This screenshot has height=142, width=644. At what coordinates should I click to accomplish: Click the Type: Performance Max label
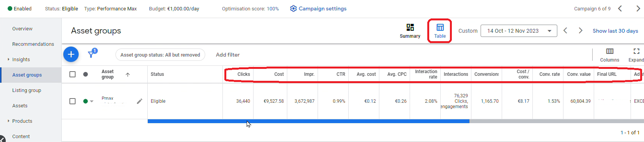click(110, 8)
